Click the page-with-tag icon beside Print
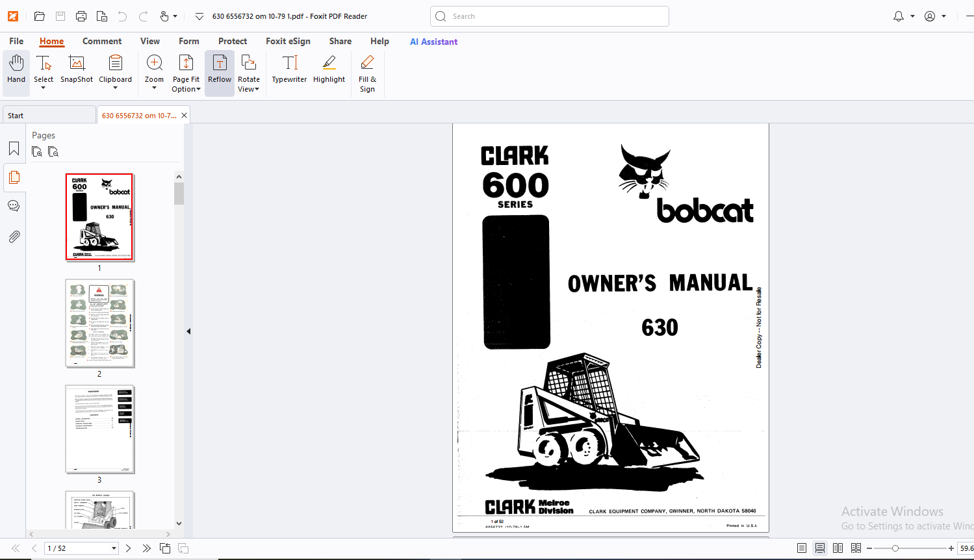The width and height of the screenshot is (974, 560). 101,16
